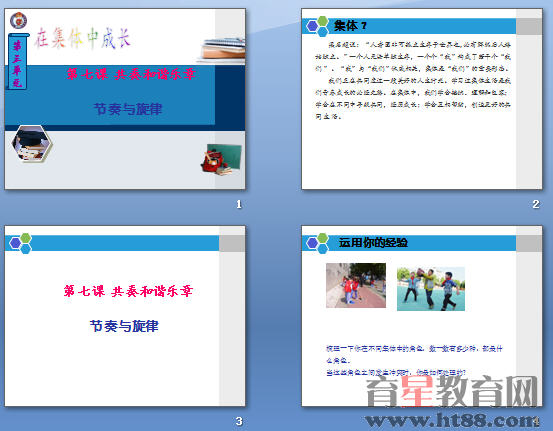Click the hexagon cluster logo on slide 2
553x431 pixels.
click(317, 26)
